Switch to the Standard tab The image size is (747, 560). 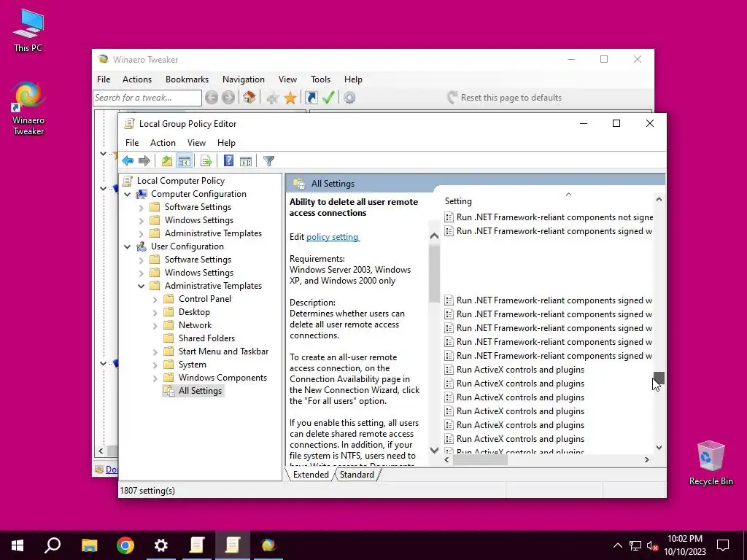357,475
